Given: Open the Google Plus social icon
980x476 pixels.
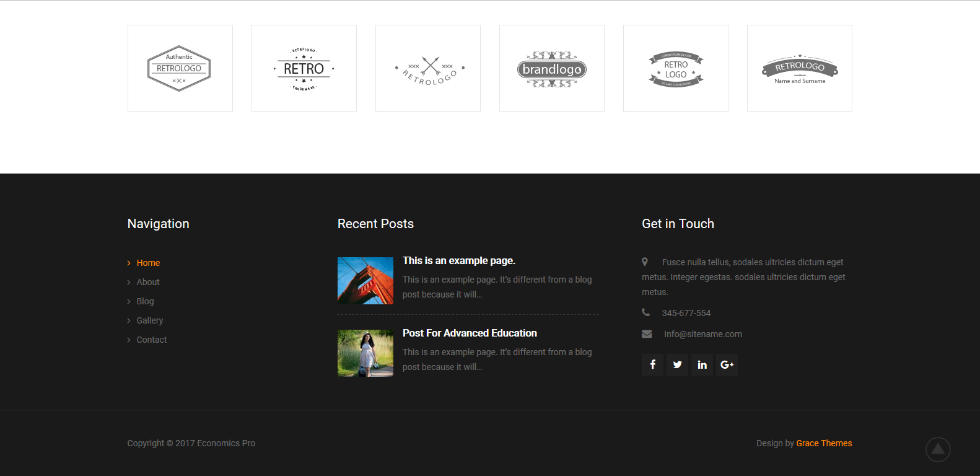Looking at the screenshot, I should 727,364.
